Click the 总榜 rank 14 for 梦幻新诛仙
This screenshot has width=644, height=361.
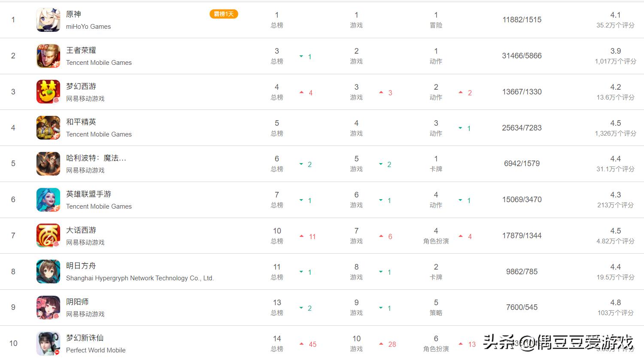pos(277,343)
